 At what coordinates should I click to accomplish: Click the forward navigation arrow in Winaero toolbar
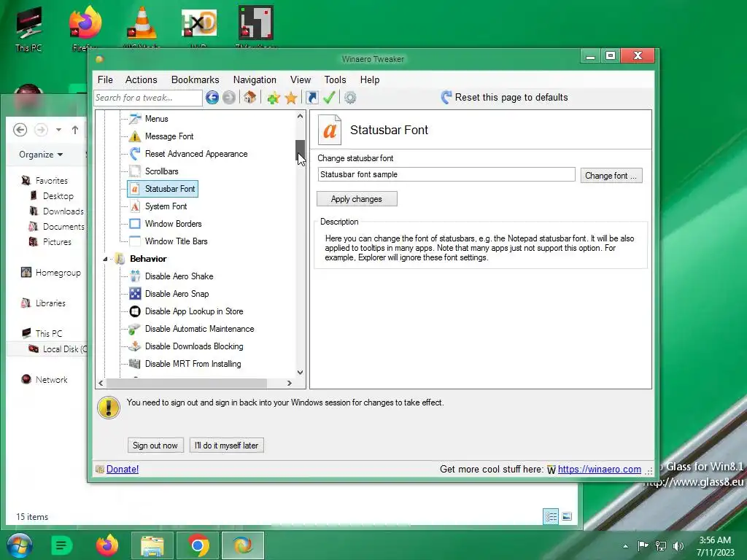pyautogui.click(x=229, y=98)
